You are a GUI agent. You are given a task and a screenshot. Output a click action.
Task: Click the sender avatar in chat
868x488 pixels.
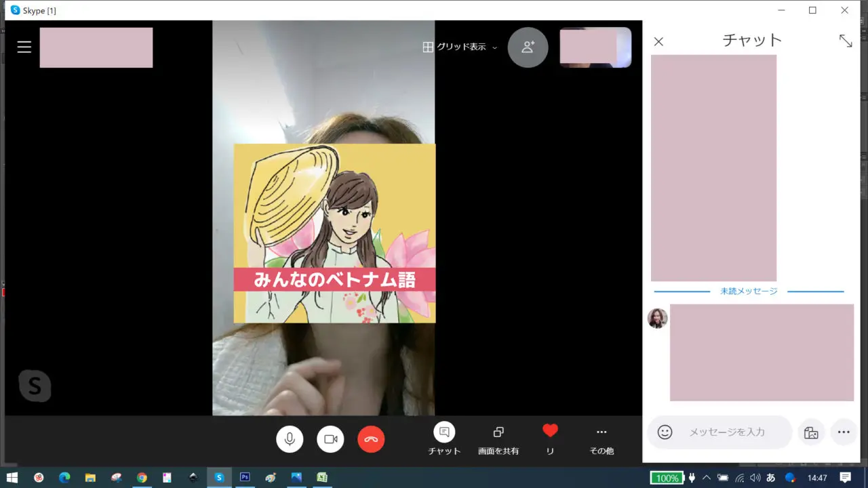tap(657, 318)
